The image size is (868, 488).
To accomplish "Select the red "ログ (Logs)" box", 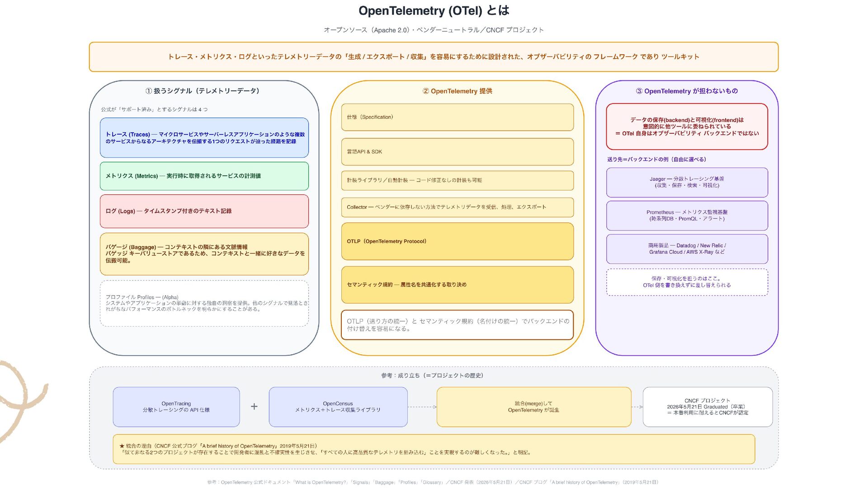I will click(204, 211).
